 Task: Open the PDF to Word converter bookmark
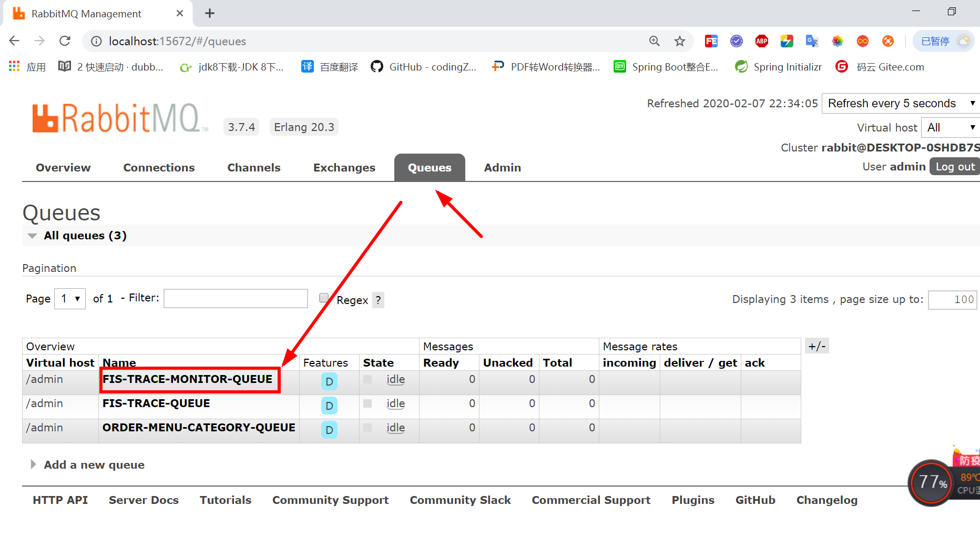point(546,67)
